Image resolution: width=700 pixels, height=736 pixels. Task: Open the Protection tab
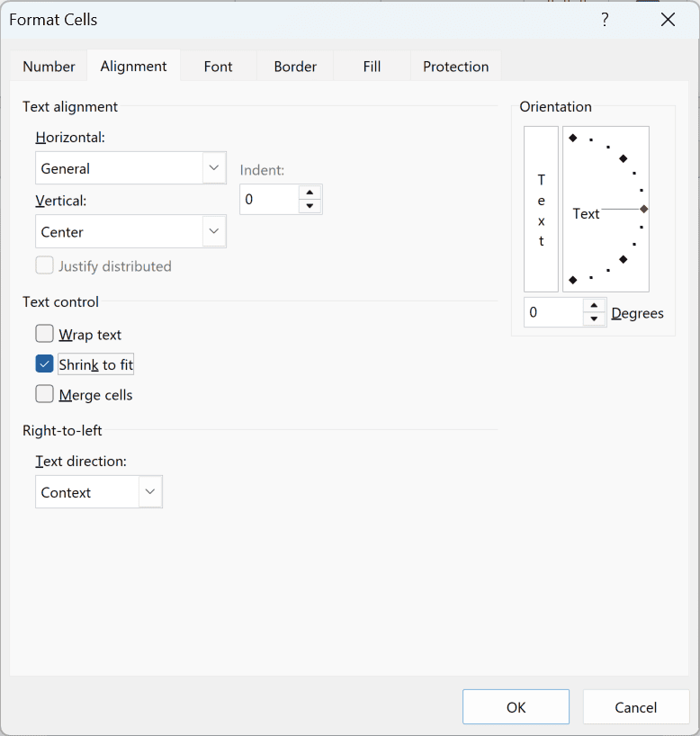click(x=455, y=67)
